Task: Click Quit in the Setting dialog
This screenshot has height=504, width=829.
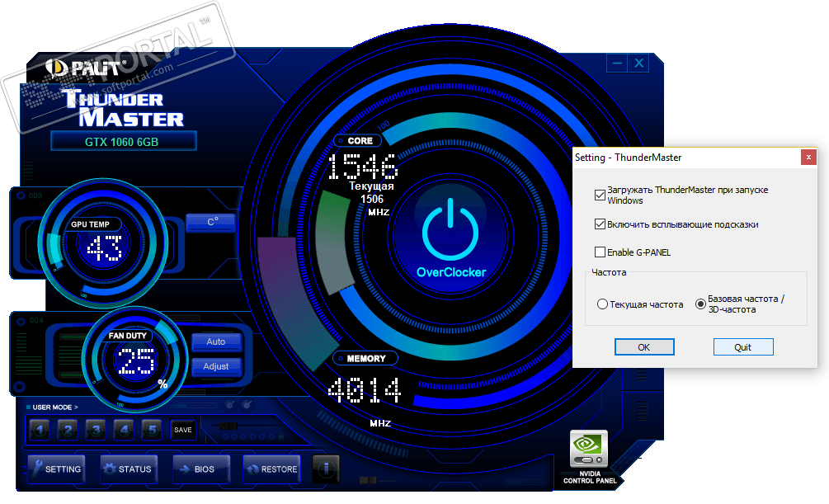Action: tap(743, 347)
